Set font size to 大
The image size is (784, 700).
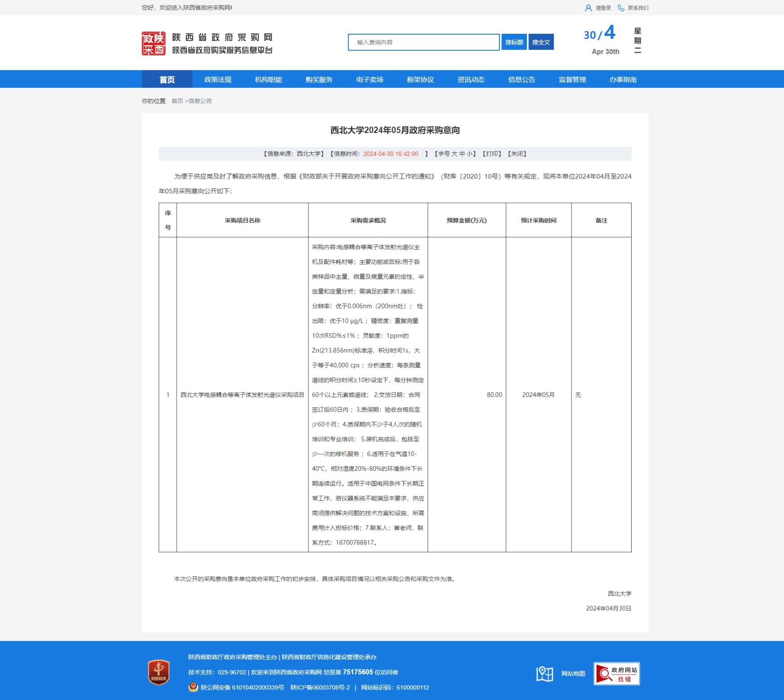coord(454,154)
